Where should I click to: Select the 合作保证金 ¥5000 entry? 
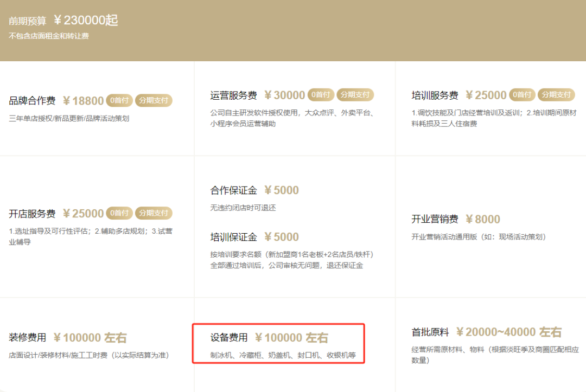(x=254, y=190)
